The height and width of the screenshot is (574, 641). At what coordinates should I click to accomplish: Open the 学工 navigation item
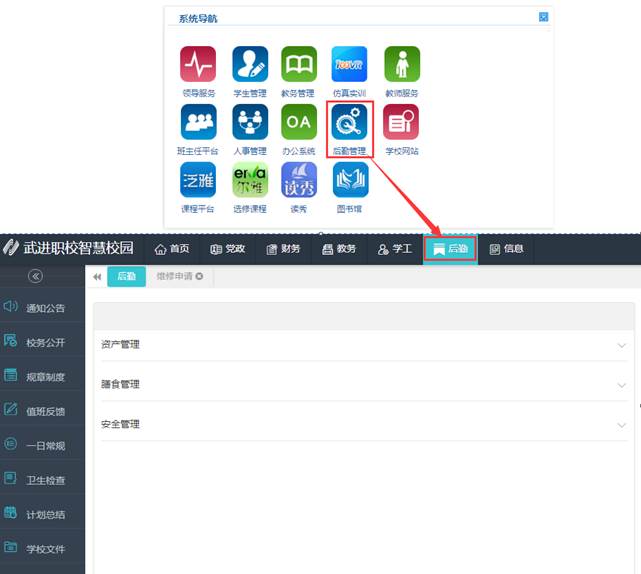tap(394, 249)
